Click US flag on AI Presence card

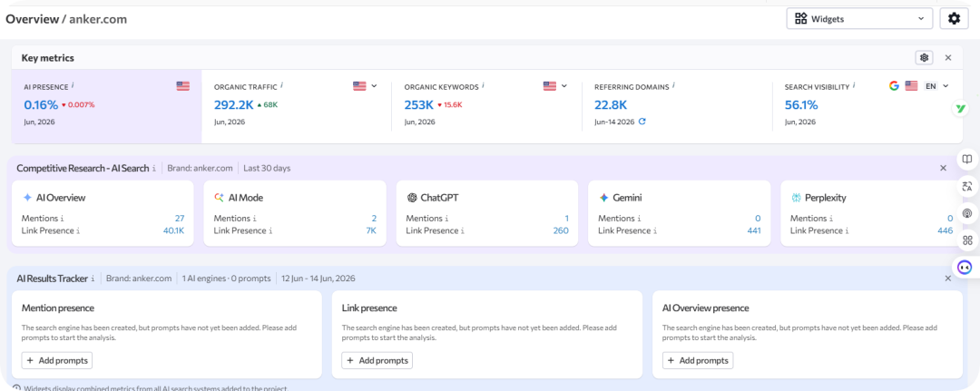(x=183, y=86)
